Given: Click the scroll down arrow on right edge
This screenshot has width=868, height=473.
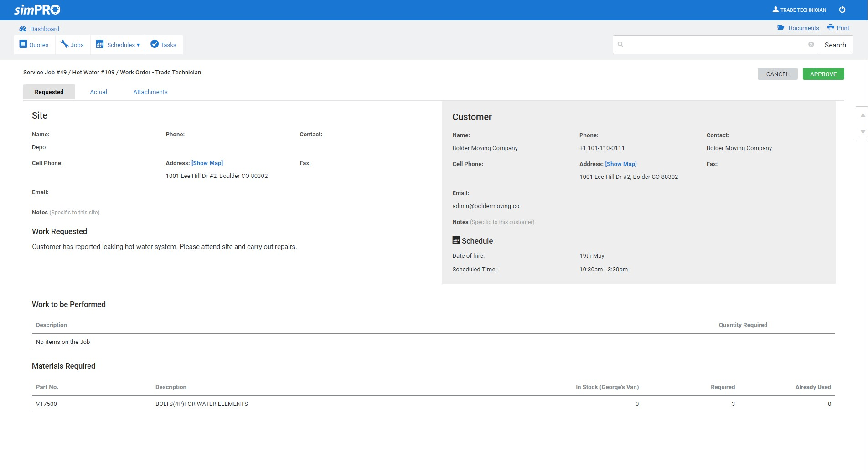Looking at the screenshot, I should 863,132.
